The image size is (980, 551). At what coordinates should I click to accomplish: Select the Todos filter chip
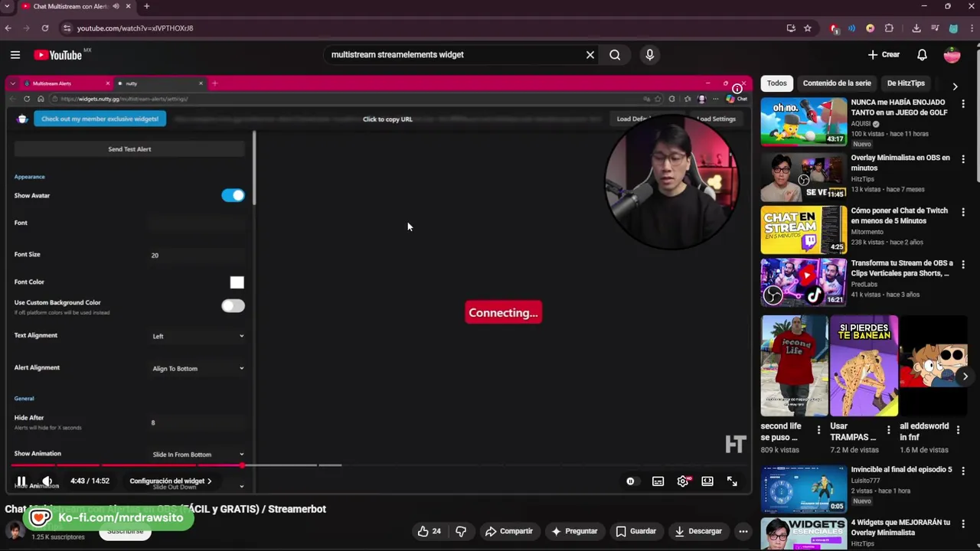coord(777,83)
